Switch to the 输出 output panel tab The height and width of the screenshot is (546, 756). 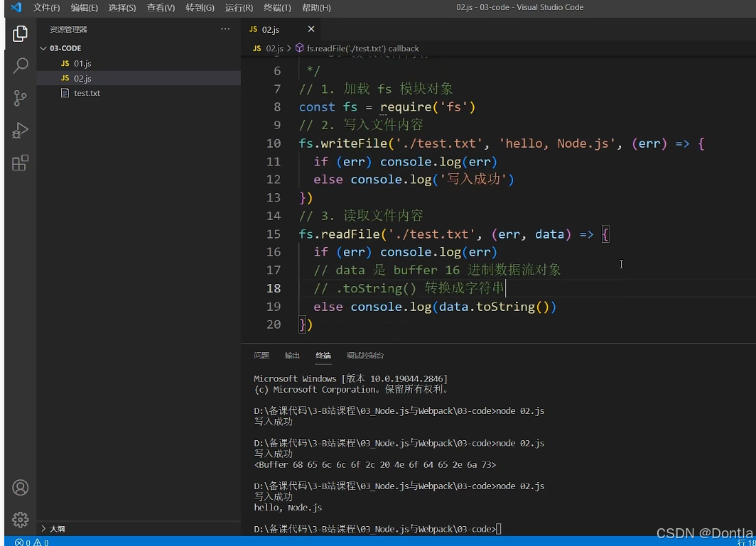[x=292, y=355]
